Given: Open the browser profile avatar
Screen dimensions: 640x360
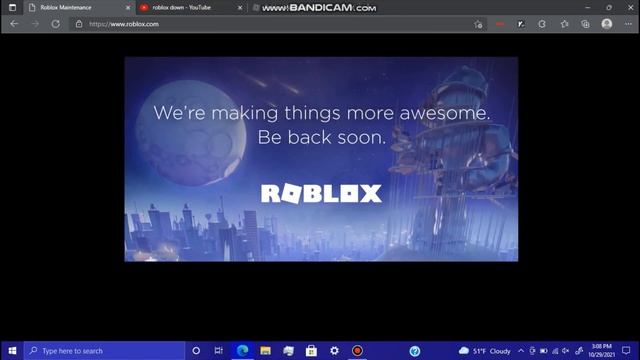Looking at the screenshot, I should tap(607, 24).
